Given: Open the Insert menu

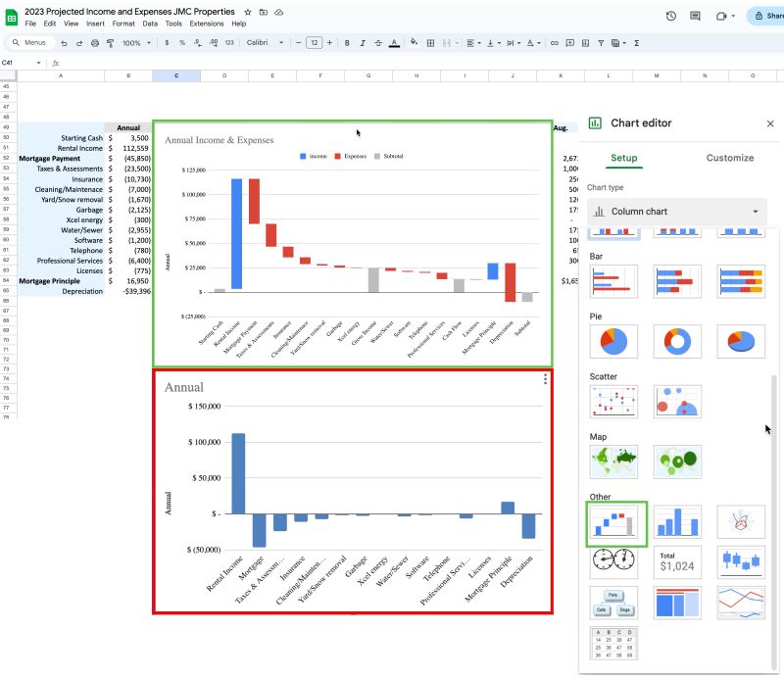Looking at the screenshot, I should pyautogui.click(x=95, y=24).
